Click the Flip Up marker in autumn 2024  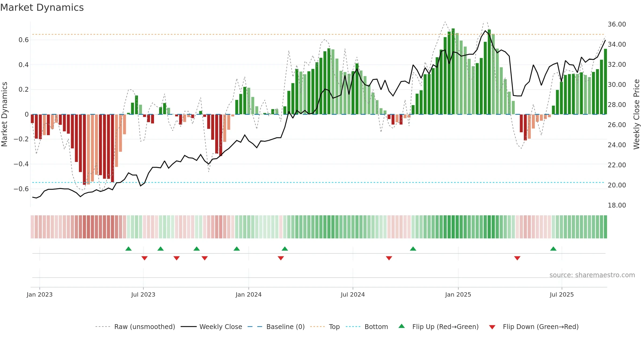click(x=413, y=249)
